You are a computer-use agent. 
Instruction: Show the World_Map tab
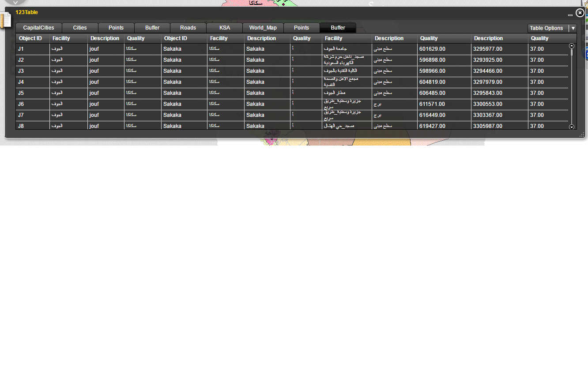click(x=263, y=28)
